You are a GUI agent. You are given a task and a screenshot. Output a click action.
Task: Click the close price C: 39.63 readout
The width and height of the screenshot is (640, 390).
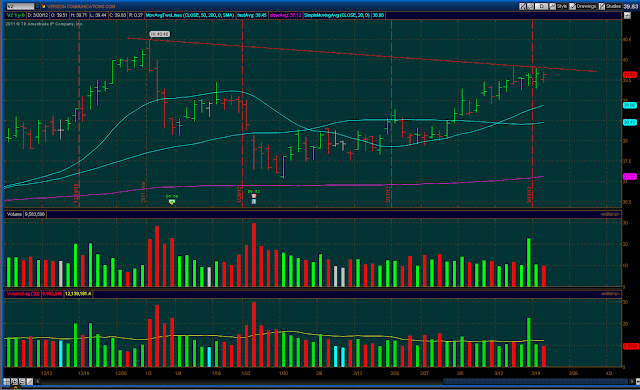click(x=118, y=15)
